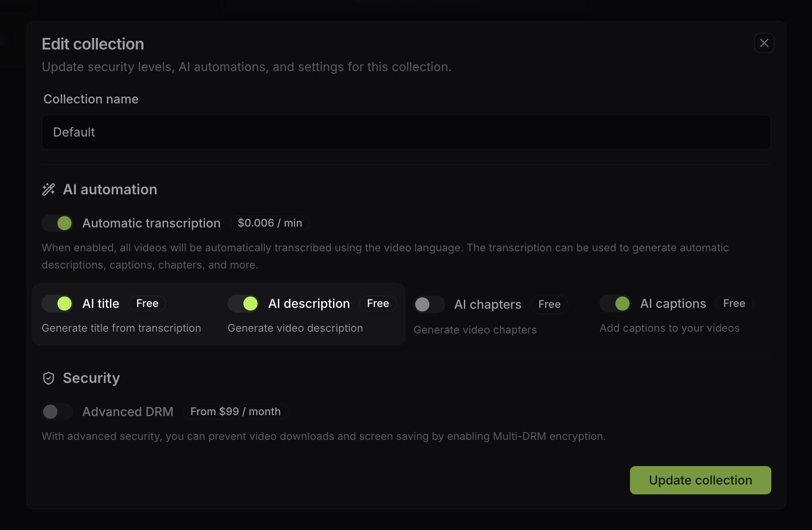Click the Advanced DRM label
Viewport: 812px width, 530px height.
128,412
